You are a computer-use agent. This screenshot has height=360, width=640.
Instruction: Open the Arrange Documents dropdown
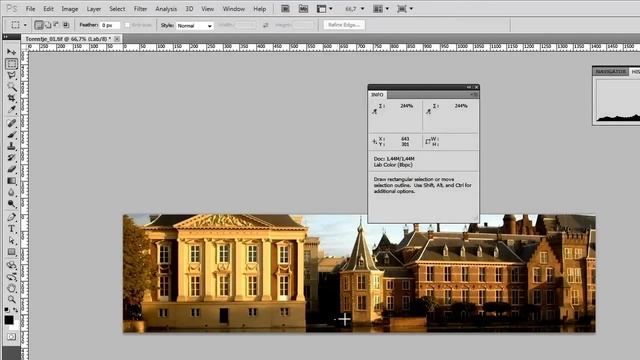[381, 9]
